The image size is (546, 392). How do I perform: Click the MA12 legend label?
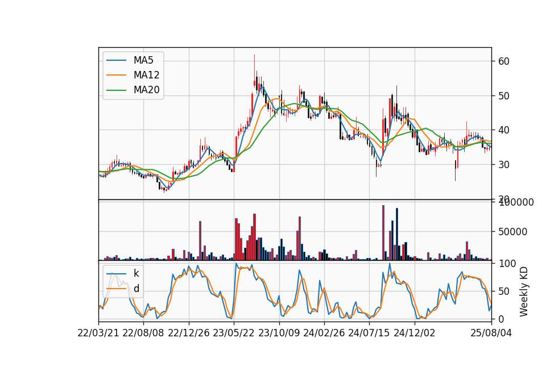pos(146,75)
